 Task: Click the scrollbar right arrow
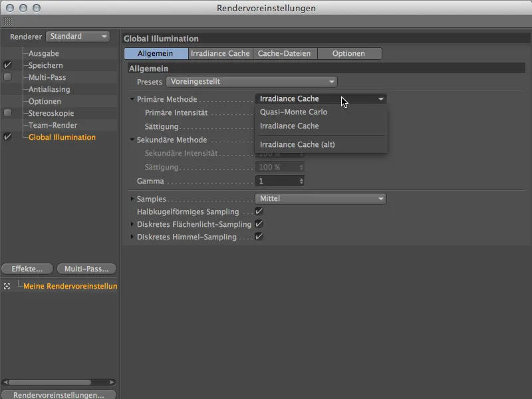[112, 382]
